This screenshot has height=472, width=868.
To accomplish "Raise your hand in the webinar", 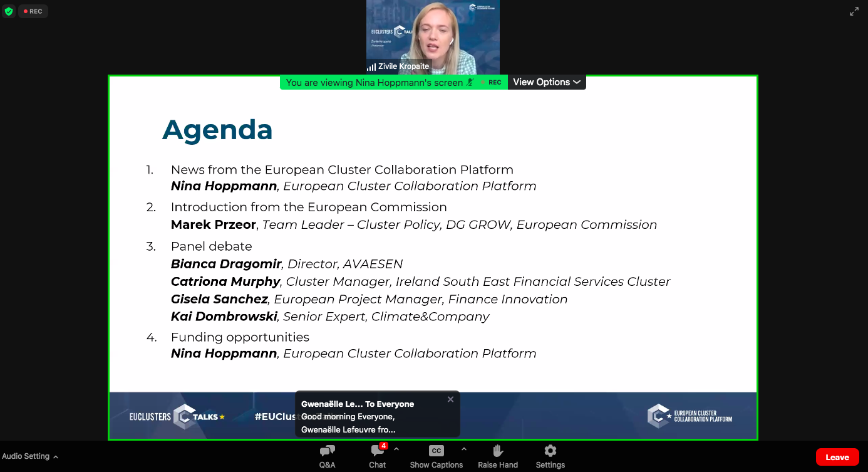I will (498, 456).
